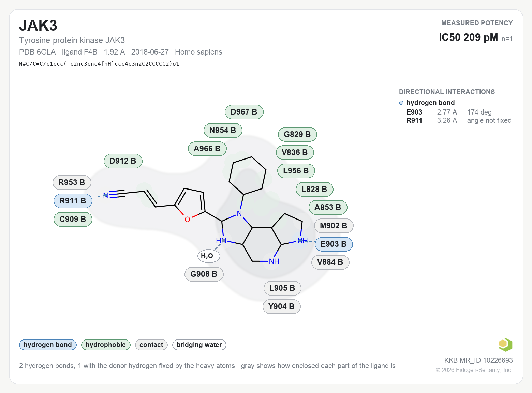Click residue label N954 B
Viewport: 532px width, 393px height.
point(223,130)
